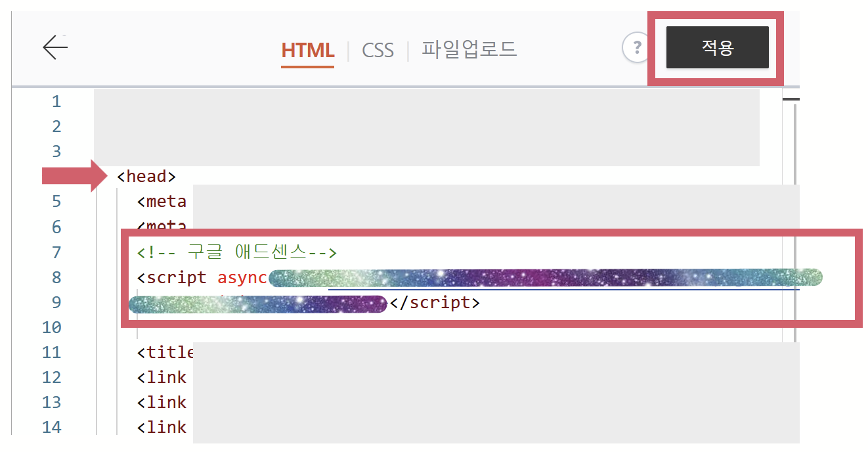The width and height of the screenshot is (868, 452).
Task: Click line number 11 in the gutter
Action: [x=52, y=352]
